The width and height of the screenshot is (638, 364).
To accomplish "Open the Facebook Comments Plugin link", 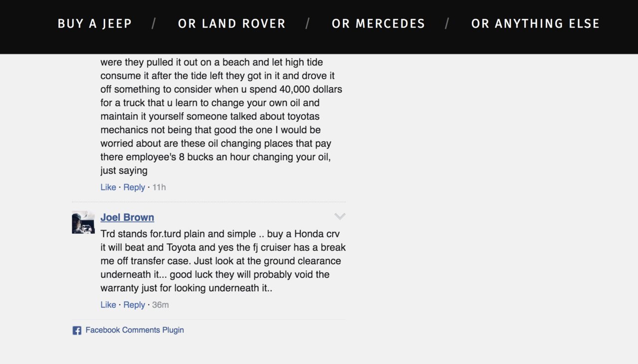I will coord(135,330).
